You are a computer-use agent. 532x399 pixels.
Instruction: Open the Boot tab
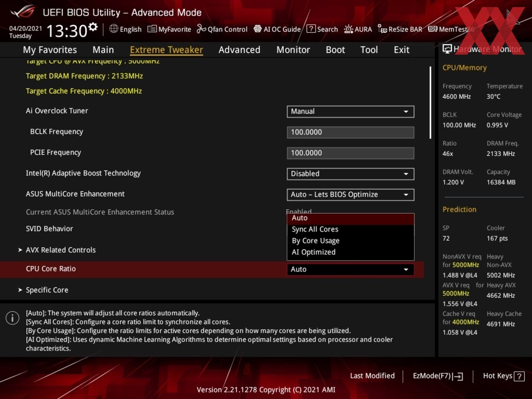335,50
